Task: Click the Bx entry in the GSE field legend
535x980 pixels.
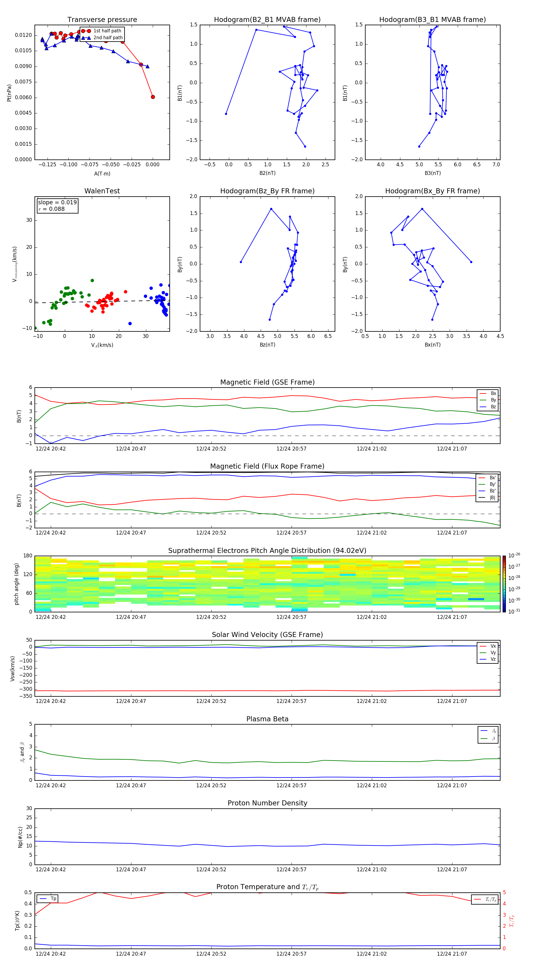Action: (488, 393)
